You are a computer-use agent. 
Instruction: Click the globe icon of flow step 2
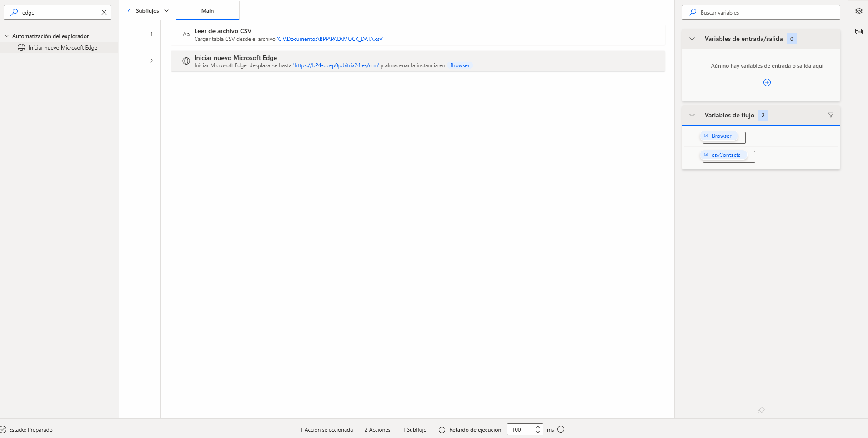[186, 61]
